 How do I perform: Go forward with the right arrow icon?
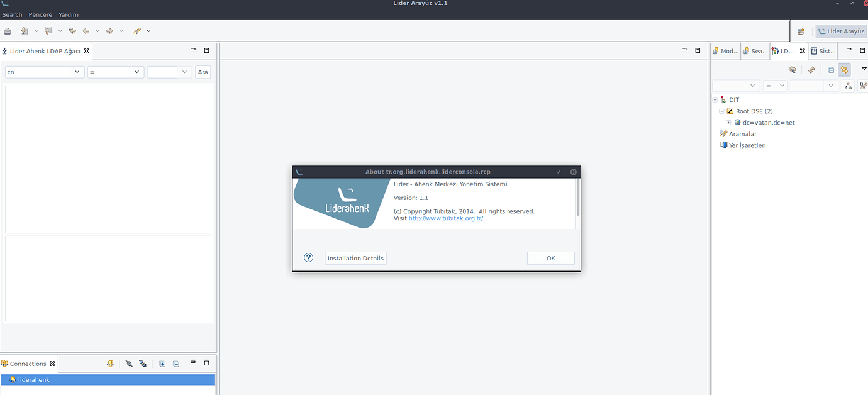109,31
